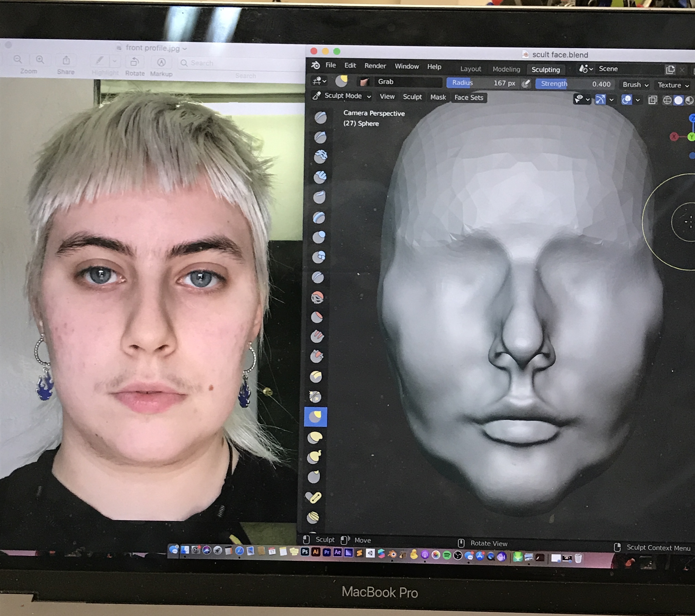Toggle the viewport gizmo display

tap(600, 100)
